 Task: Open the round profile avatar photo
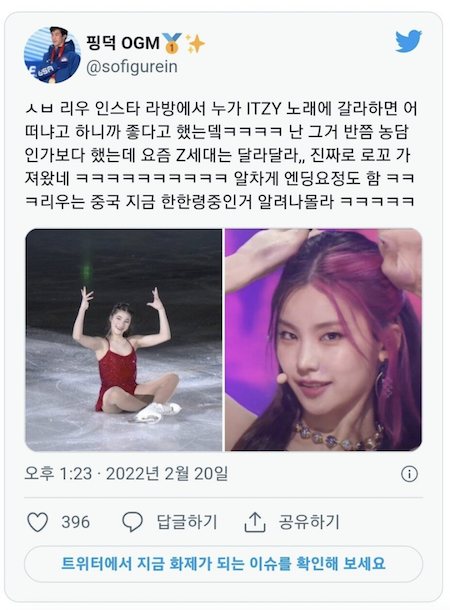click(x=52, y=54)
